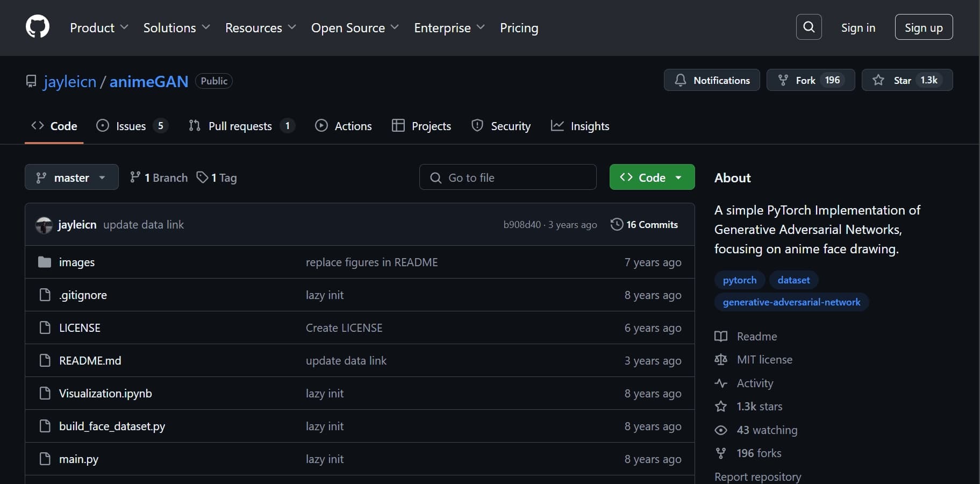Viewport: 980px width, 484px height.
Task: Expand the Solutions menu
Action: [176, 27]
